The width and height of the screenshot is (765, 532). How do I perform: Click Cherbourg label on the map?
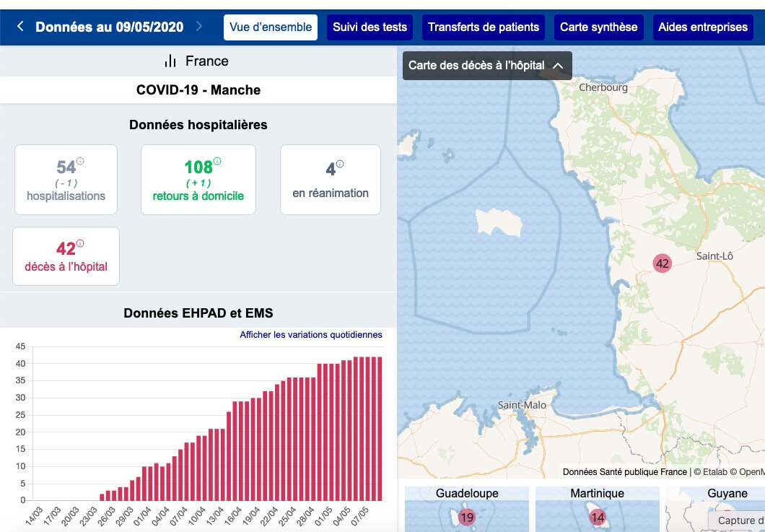[x=603, y=87]
